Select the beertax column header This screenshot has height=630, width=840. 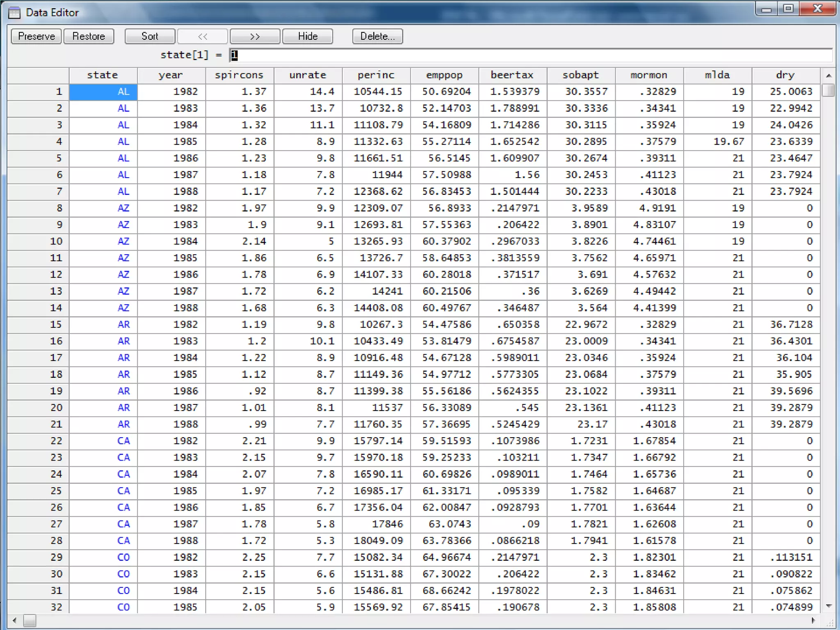point(512,75)
